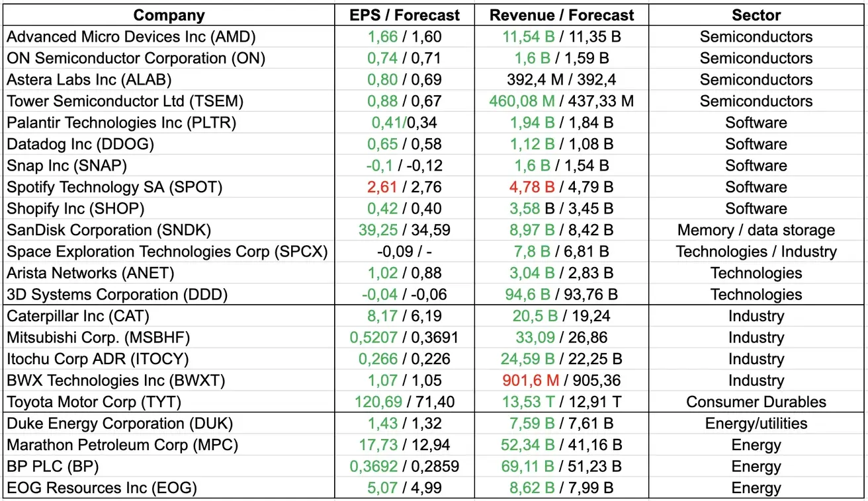Click the Software sector cell in Datadog's row
This screenshot has height=501, width=868.
point(756,144)
